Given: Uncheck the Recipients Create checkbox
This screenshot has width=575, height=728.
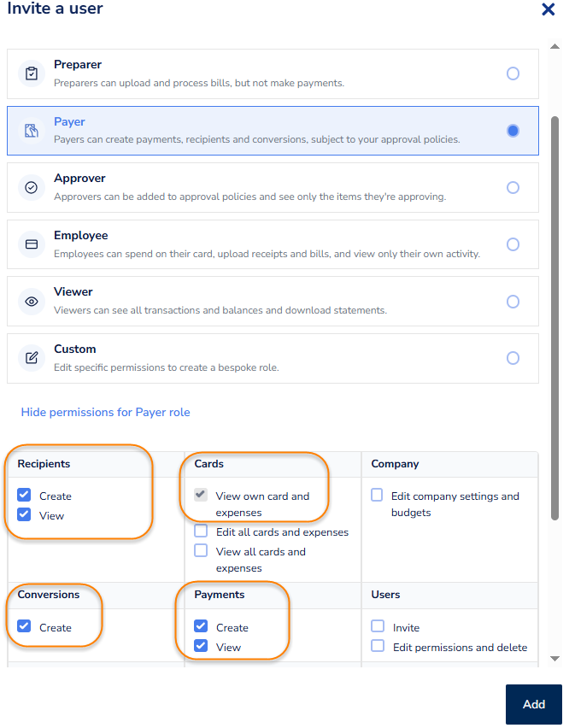Looking at the screenshot, I should click(x=24, y=496).
